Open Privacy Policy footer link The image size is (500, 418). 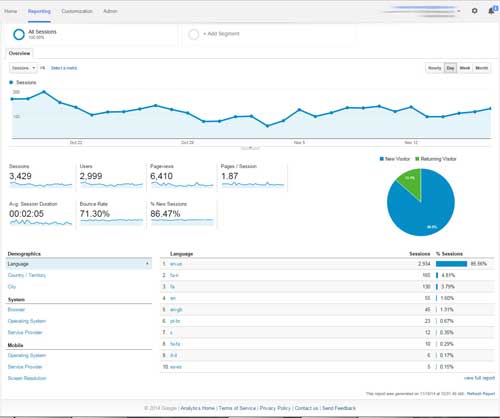pos(275,408)
